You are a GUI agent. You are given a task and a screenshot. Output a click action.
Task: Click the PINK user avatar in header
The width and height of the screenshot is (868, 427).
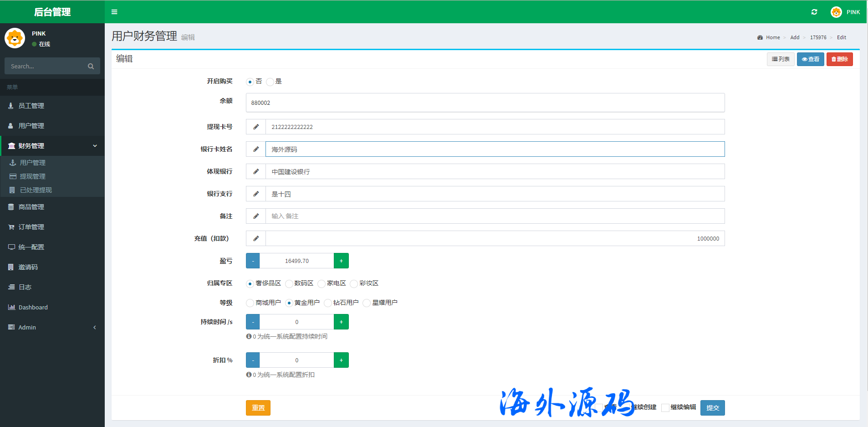(x=836, y=12)
